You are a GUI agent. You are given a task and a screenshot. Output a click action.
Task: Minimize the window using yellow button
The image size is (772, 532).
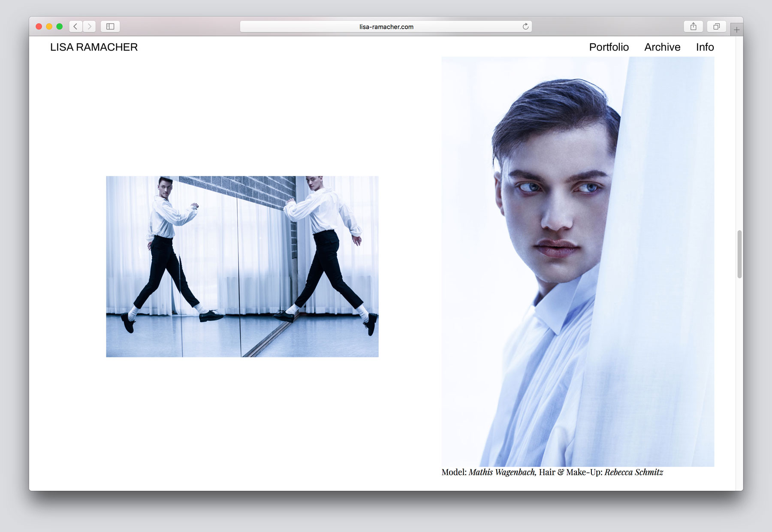(x=49, y=27)
